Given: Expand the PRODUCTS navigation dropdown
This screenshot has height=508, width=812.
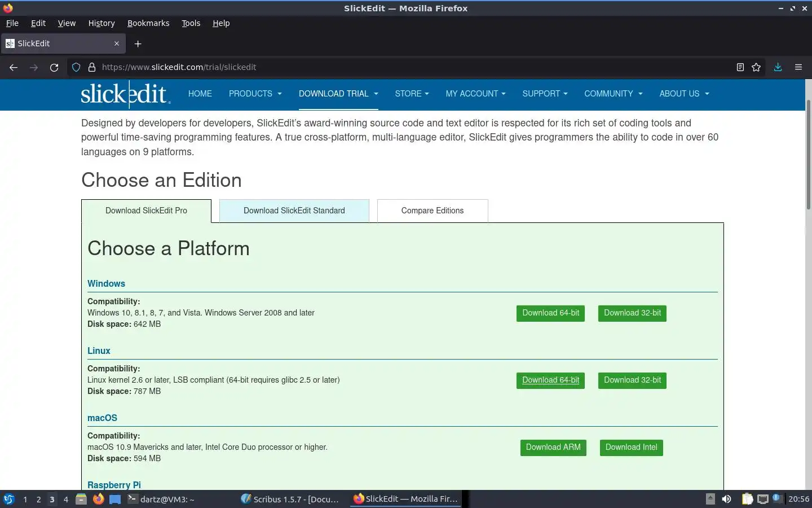Looking at the screenshot, I should 255,94.
